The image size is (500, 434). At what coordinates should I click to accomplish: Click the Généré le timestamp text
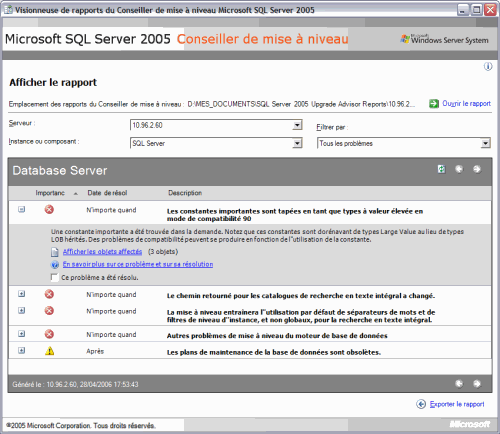pyautogui.click(x=75, y=384)
